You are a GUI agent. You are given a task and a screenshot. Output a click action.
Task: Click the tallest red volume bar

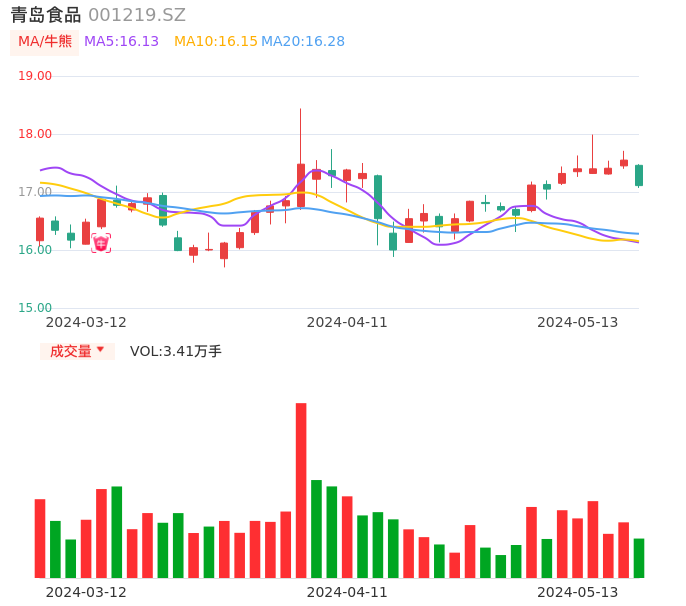tap(301, 490)
